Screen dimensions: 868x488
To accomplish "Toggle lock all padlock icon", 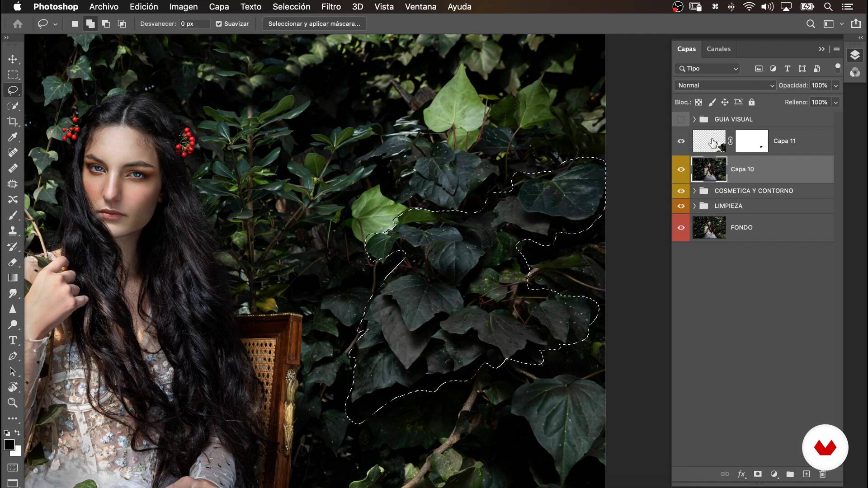I will (751, 103).
